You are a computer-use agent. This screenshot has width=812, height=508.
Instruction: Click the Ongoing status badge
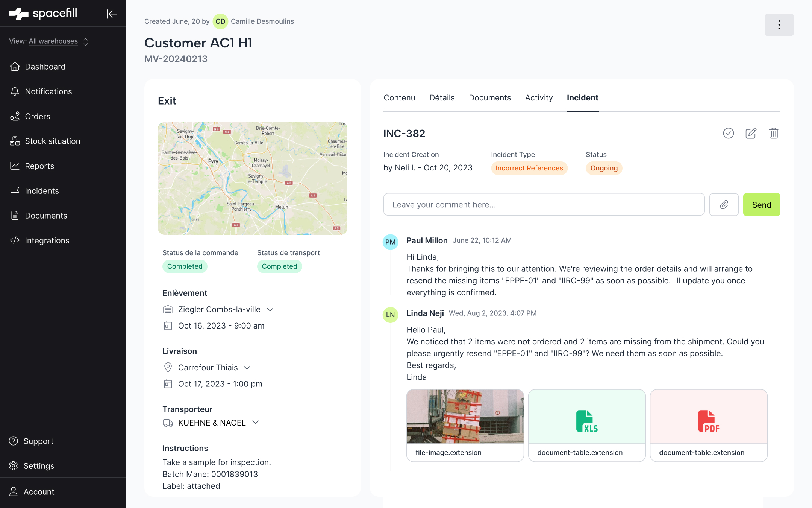604,168
